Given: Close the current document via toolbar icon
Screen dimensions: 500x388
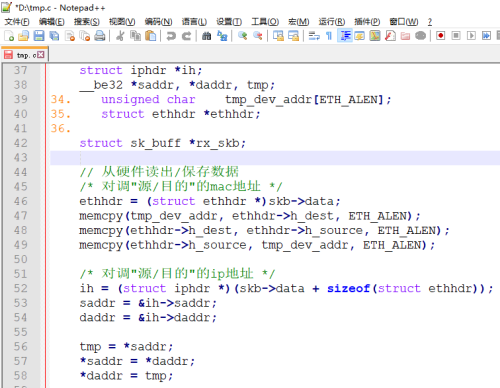Looking at the screenshot, I should [70, 36].
